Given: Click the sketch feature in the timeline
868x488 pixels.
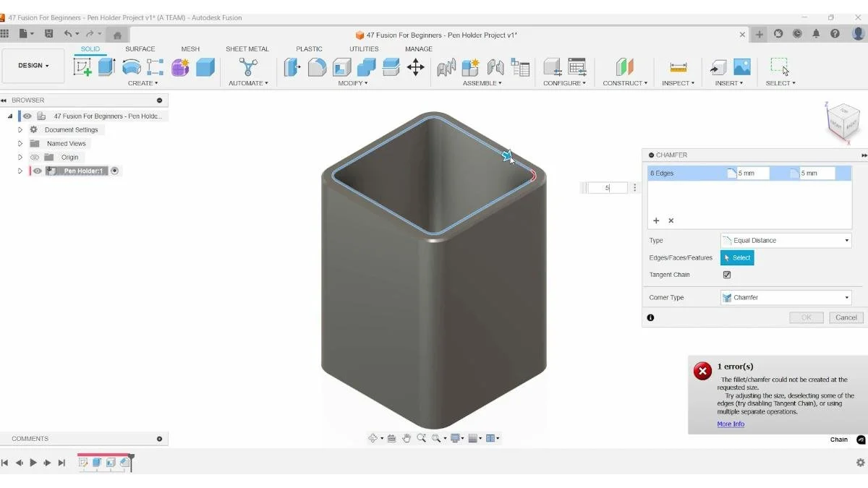Looking at the screenshot, I should pyautogui.click(x=83, y=463).
